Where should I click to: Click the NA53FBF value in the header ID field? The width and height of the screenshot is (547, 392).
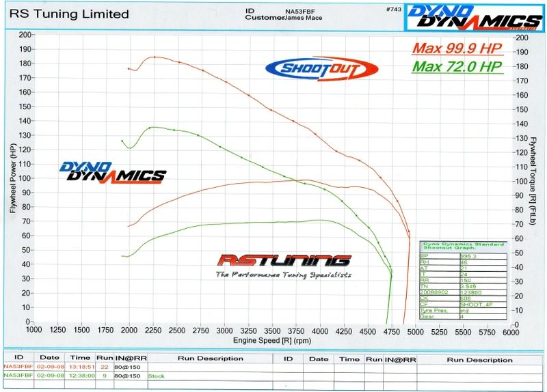click(x=299, y=12)
